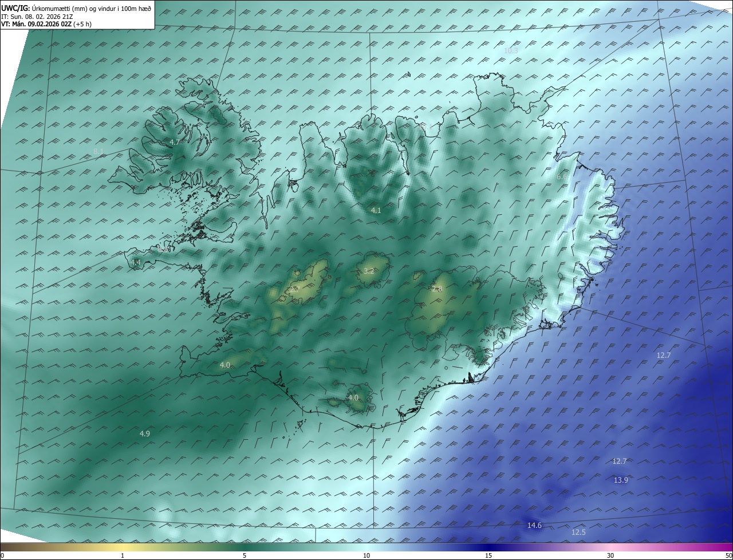
Task: Click the colorbar tick labeled 5
Action: pos(245,555)
